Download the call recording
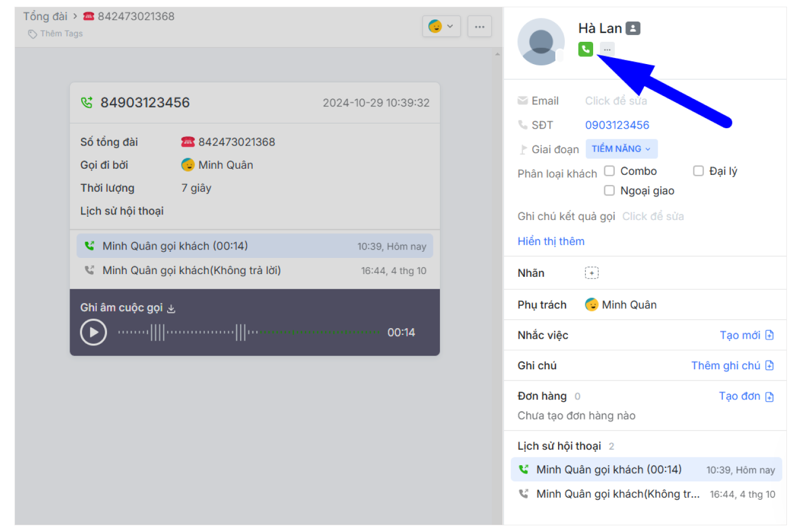This screenshot has width=802, height=532. coord(172,309)
